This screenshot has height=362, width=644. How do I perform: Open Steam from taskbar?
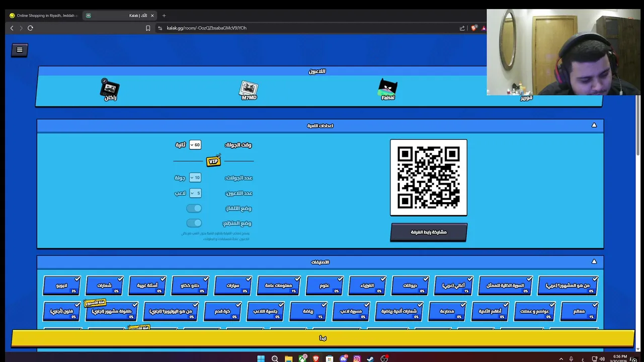[x=370, y=358]
